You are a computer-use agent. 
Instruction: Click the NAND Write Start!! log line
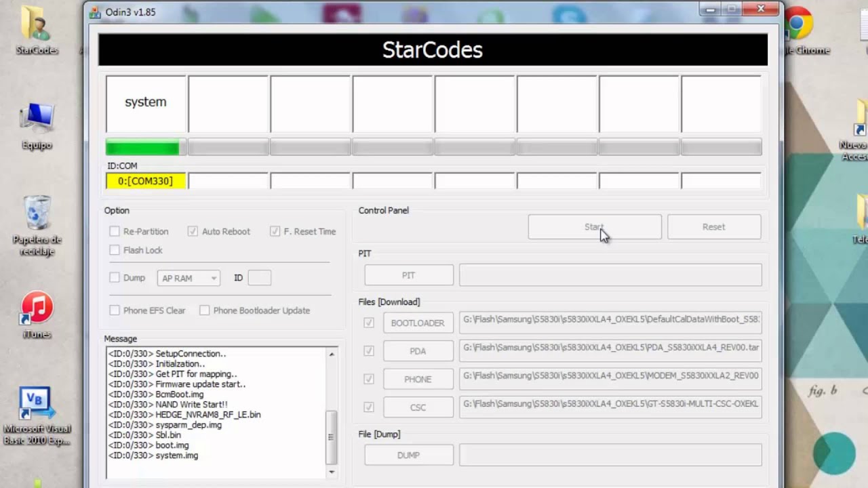pos(168,405)
